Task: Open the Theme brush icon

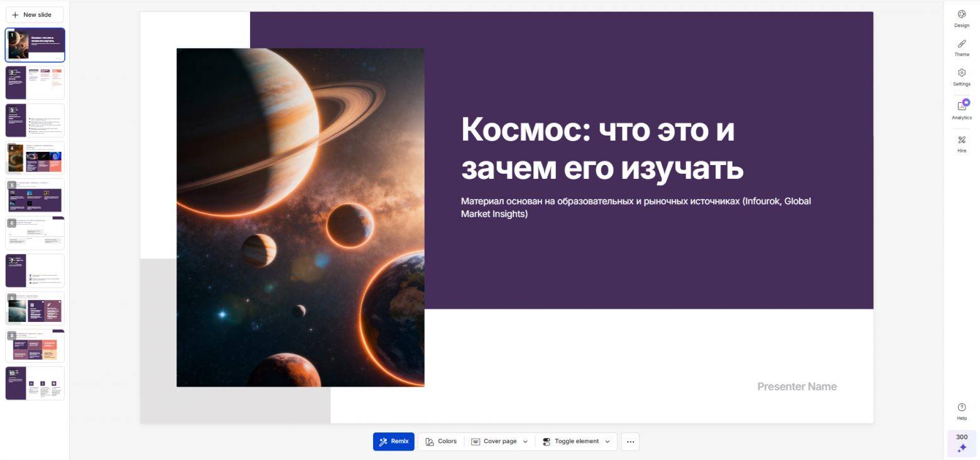Action: (x=961, y=44)
